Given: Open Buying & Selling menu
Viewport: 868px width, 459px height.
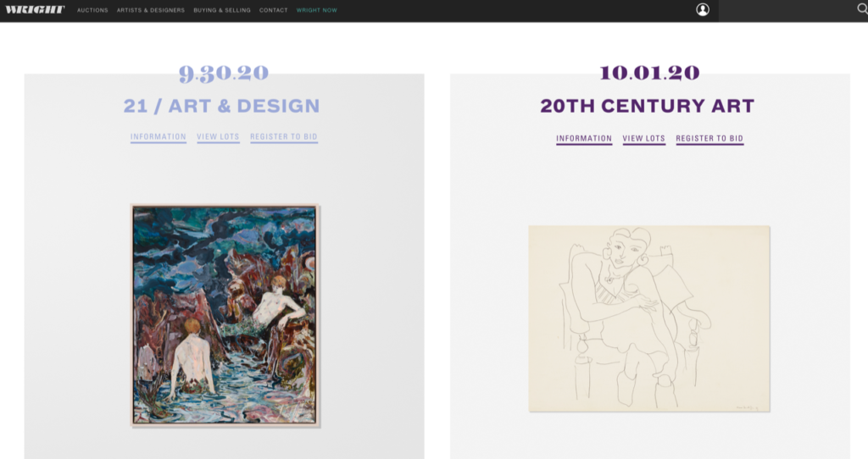Looking at the screenshot, I should point(222,10).
